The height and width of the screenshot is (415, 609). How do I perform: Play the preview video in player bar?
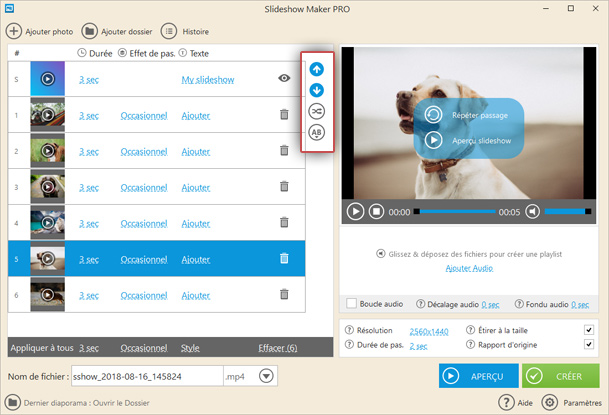(x=355, y=212)
